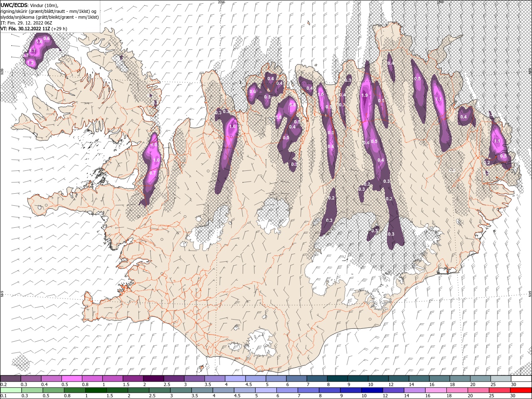Image resolution: width=532 pixels, height=399 pixels.
Task: Pick the bright red final rain legend swatch
Action: coord(520,390)
